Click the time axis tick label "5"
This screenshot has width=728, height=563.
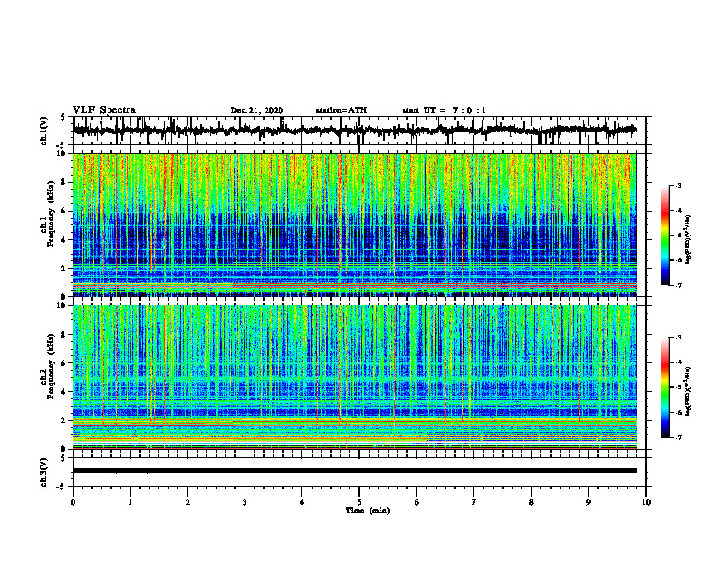[x=359, y=502]
